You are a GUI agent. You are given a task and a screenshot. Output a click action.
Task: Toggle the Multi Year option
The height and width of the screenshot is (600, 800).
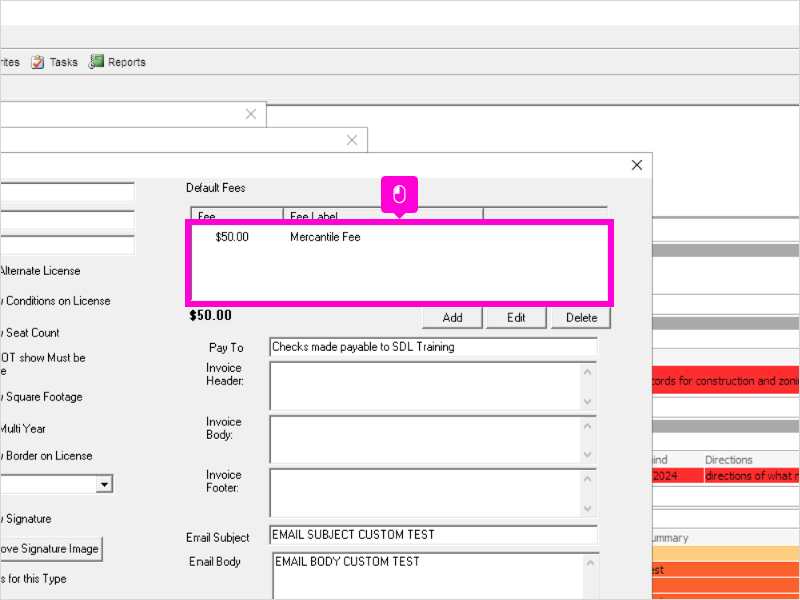[23, 429]
